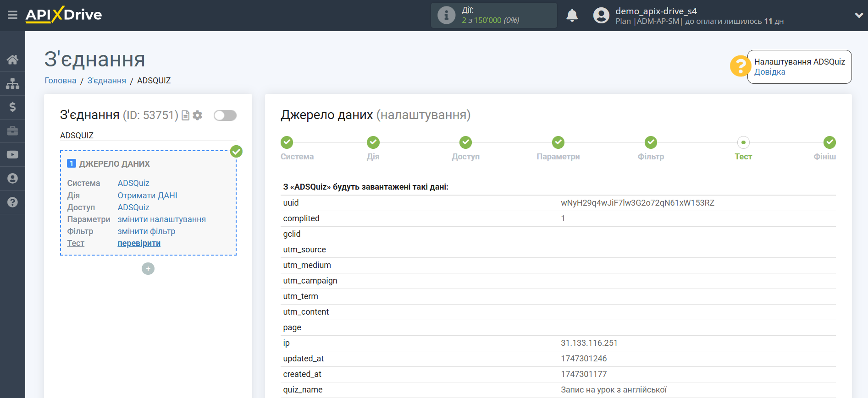
Task: Open the profile sidebar icon
Action: 12,179
